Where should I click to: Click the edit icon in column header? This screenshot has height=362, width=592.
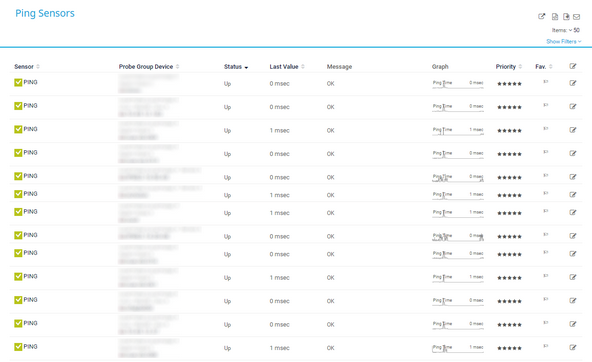click(x=573, y=66)
